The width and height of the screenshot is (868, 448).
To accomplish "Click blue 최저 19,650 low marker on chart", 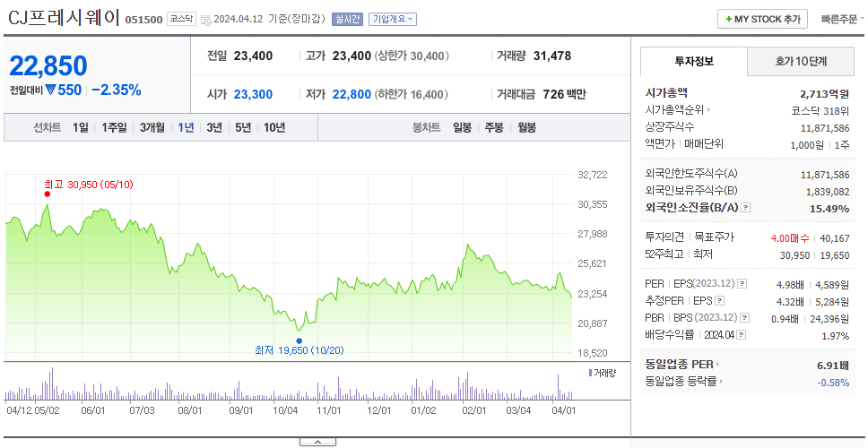I will click(x=299, y=340).
